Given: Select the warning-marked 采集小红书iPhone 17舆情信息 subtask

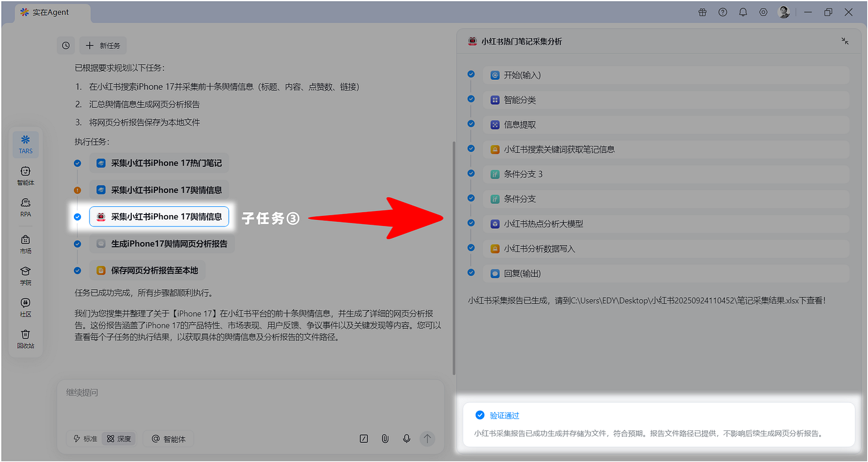Looking at the screenshot, I should 159,190.
